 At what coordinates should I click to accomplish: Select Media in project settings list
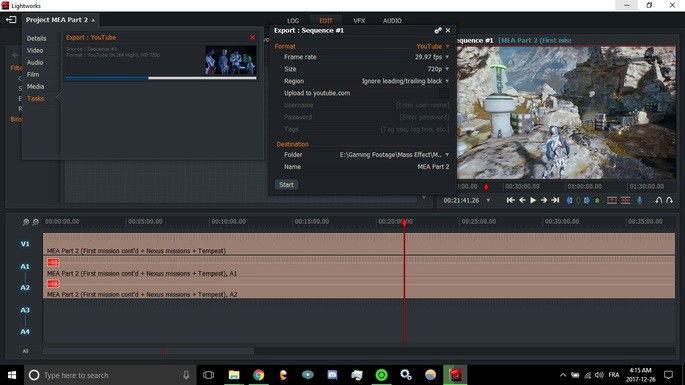coord(35,87)
